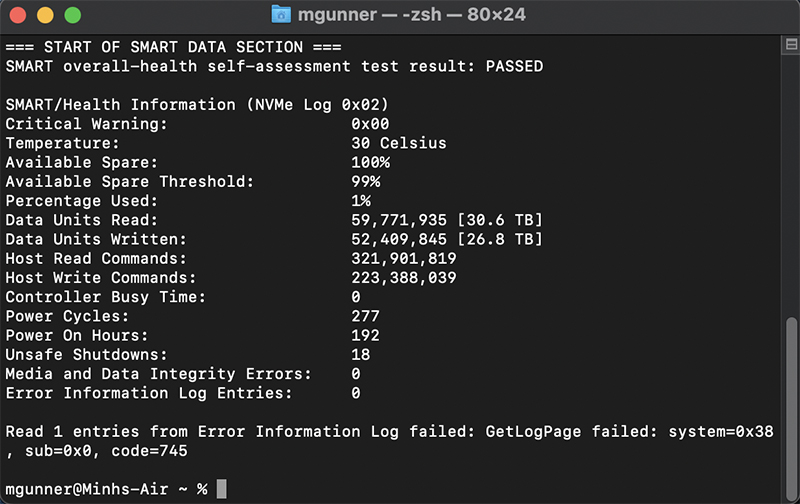Click the 'Read 1 entries from Error Information Log failed' line
Screen dimensions: 800x504
[389, 432]
